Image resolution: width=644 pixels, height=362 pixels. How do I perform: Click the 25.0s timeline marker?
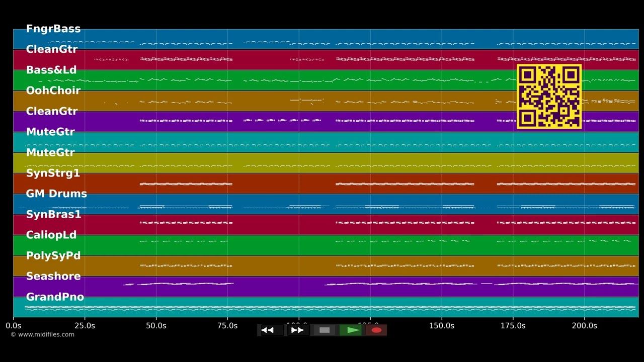[x=85, y=326]
